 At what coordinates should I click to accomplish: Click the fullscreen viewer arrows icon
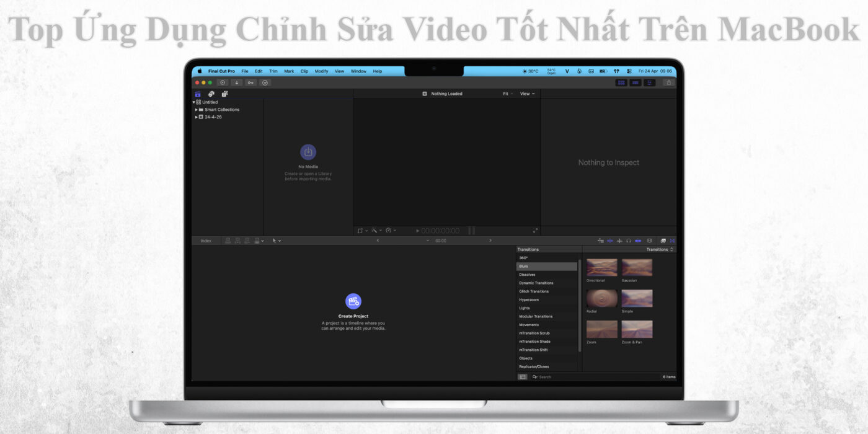535,231
